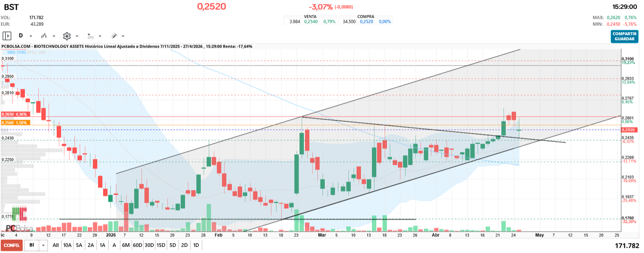Image resolution: width=644 pixels, height=253 pixels.
Task: Click the add indicator line icon
Action: (x=90, y=36)
